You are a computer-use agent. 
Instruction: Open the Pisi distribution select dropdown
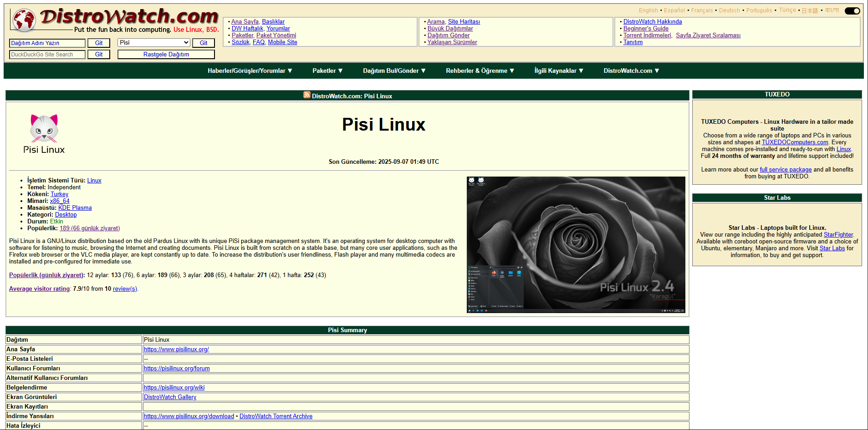tap(154, 42)
